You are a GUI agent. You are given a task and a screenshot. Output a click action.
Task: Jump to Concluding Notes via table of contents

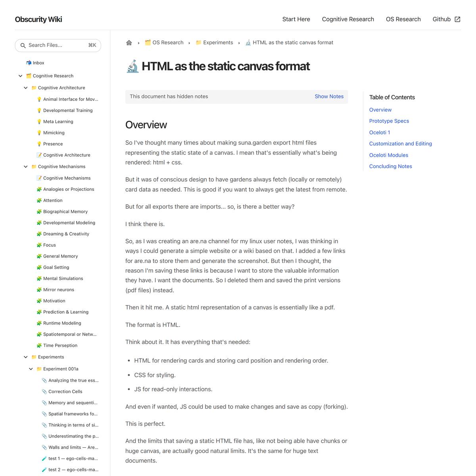[x=390, y=166]
